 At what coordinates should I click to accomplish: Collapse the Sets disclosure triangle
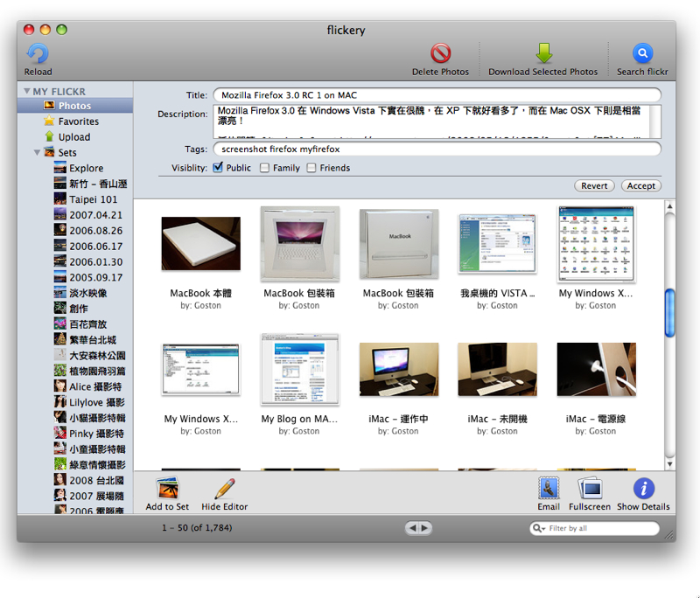click(37, 152)
